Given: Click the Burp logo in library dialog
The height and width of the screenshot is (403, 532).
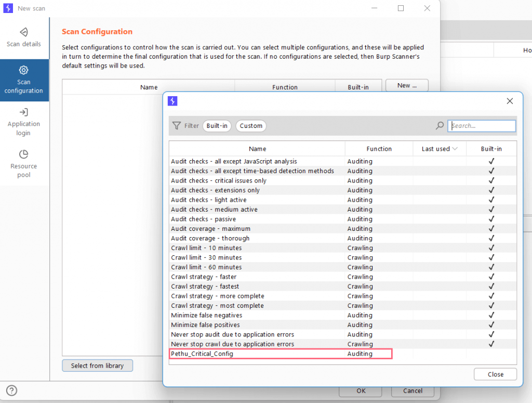Looking at the screenshot, I should (x=172, y=101).
